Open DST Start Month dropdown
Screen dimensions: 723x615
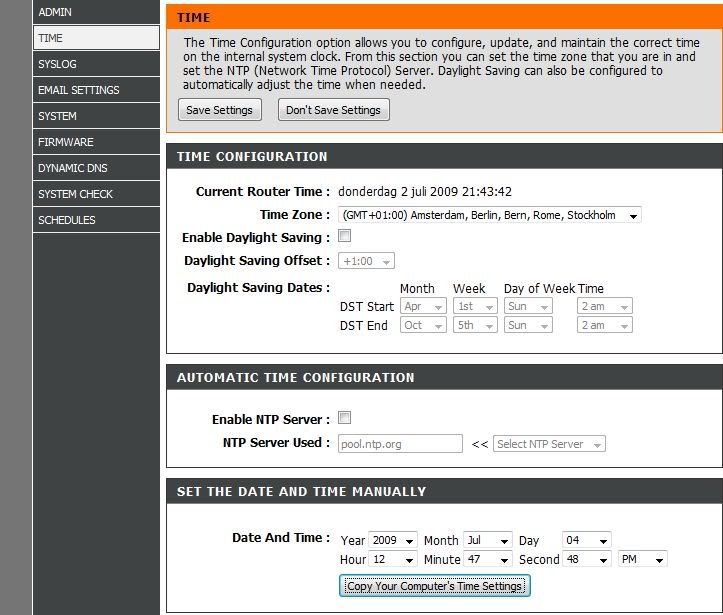423,306
